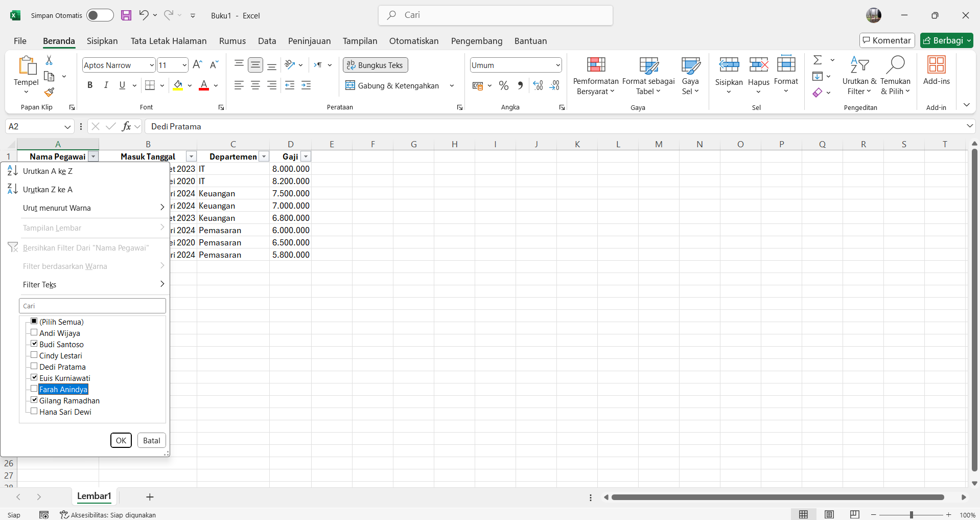Center text horizontally
The width and height of the screenshot is (980, 520).
[x=255, y=85]
